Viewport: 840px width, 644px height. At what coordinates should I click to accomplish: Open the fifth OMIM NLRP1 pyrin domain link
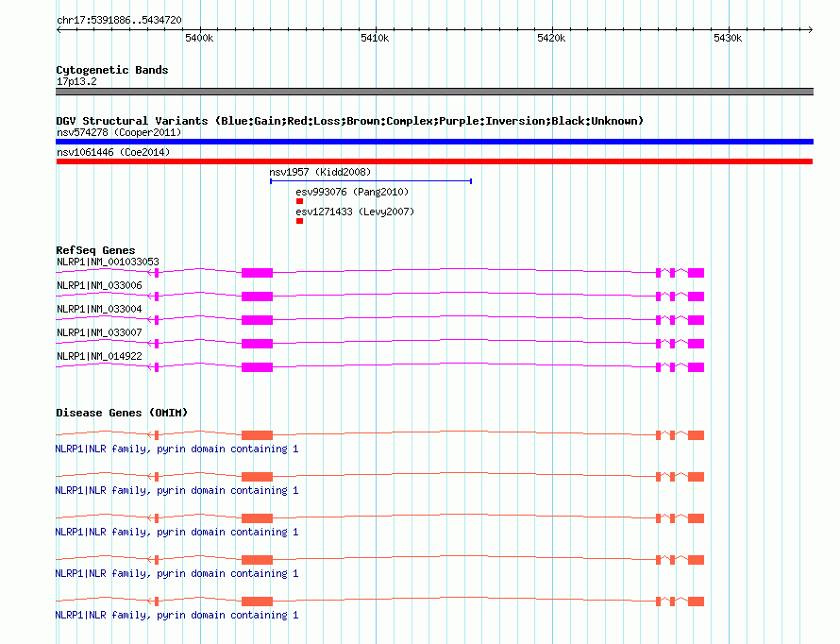pyautogui.click(x=176, y=615)
